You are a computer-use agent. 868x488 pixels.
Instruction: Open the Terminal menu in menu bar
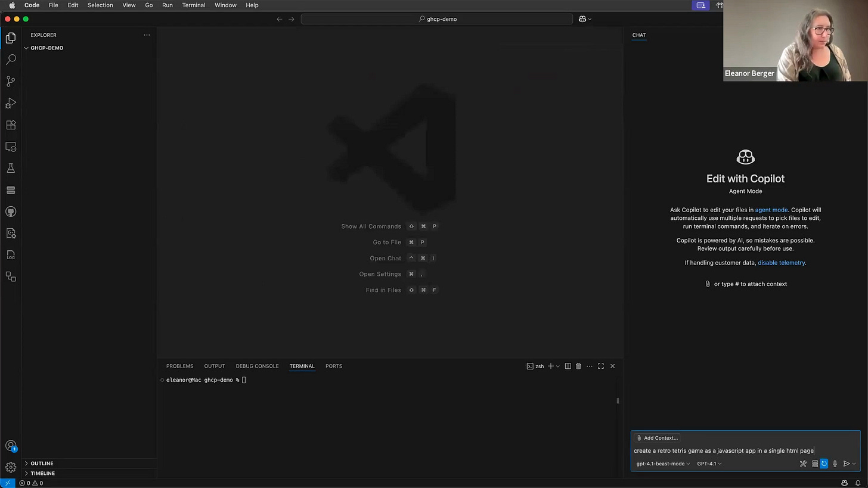(194, 5)
